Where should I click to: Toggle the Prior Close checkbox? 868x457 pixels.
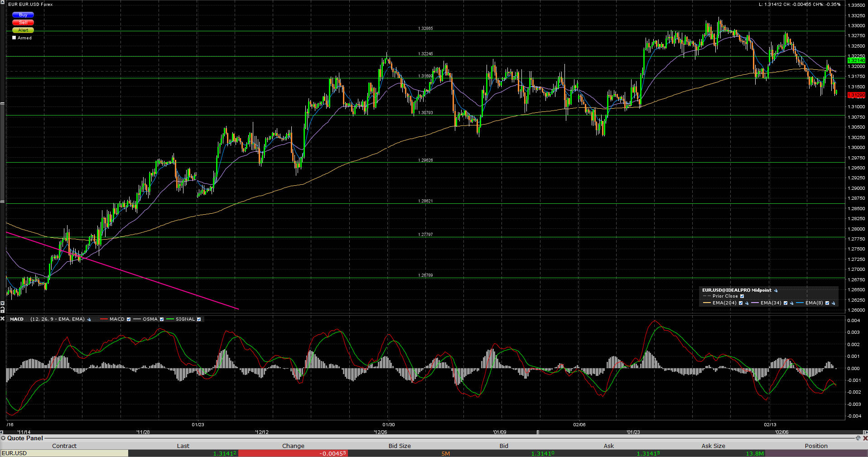742,296
